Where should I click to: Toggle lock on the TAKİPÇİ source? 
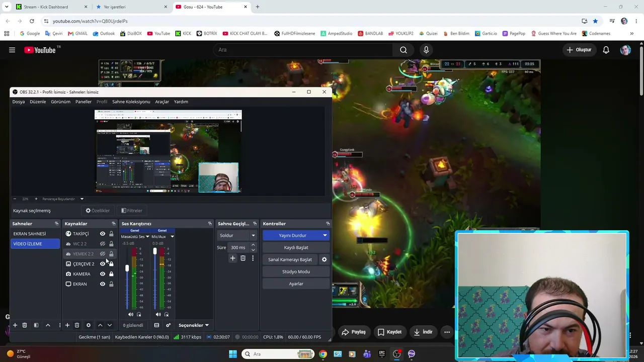[111, 234]
